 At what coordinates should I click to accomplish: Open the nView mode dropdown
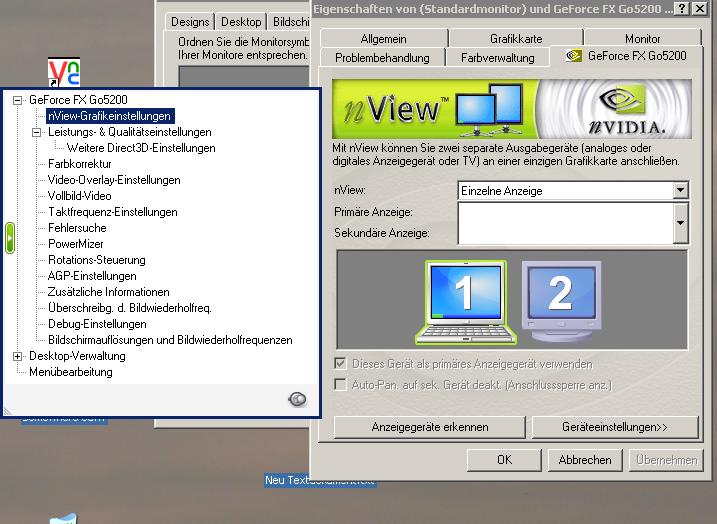(680, 190)
